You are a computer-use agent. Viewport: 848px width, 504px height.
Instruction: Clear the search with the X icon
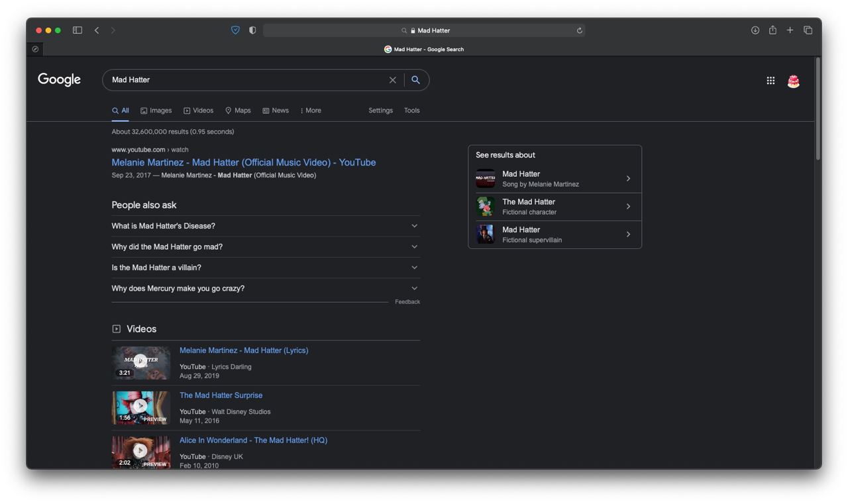392,80
